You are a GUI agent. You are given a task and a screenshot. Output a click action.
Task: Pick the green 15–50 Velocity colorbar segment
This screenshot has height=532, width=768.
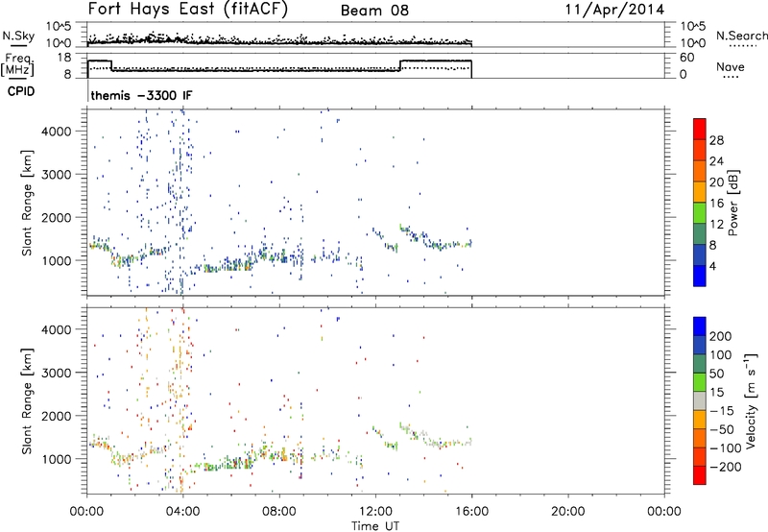700,382
